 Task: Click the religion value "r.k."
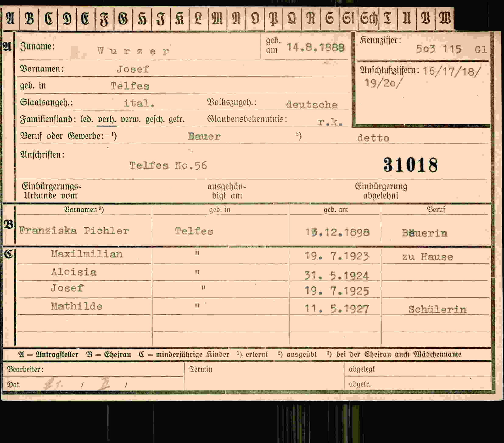tap(330, 122)
